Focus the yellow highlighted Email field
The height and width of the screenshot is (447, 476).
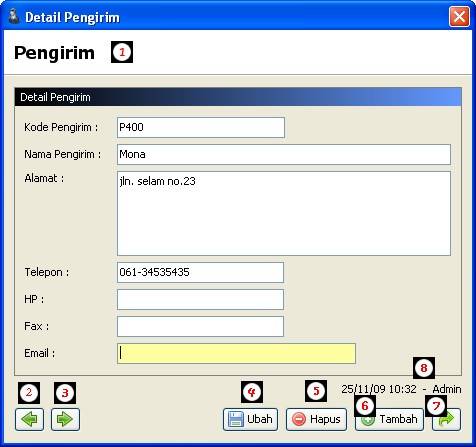pos(236,353)
